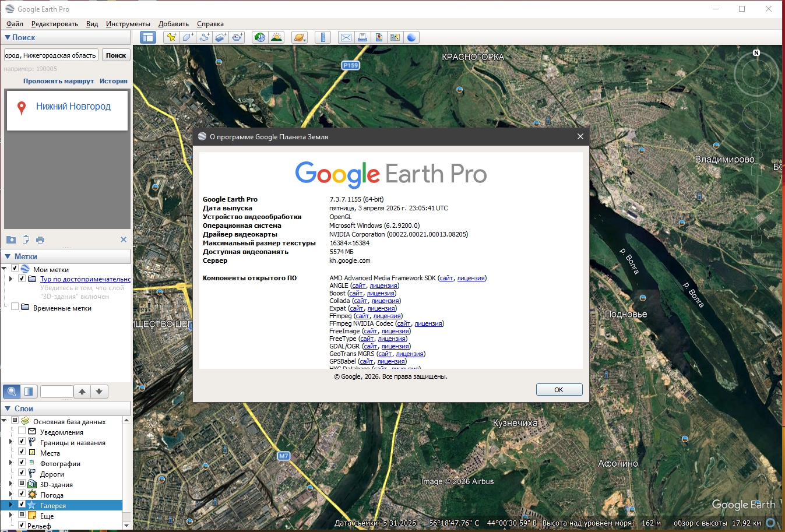Viewport: 785px width, 532px height.
Task: Open the Инструменты menu
Action: coord(128,24)
